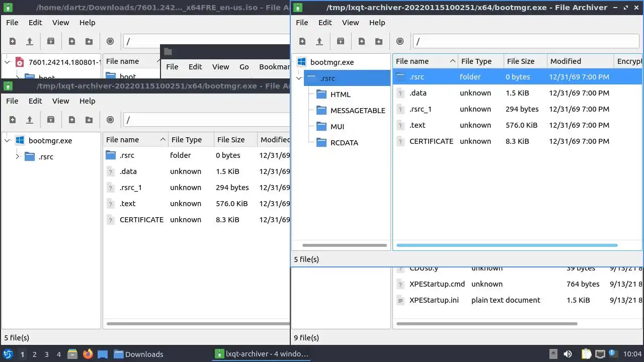This screenshot has height=362, width=644.
Task: Click horizontal scrollbar of front window file list
Action: pyautogui.click(x=507, y=245)
